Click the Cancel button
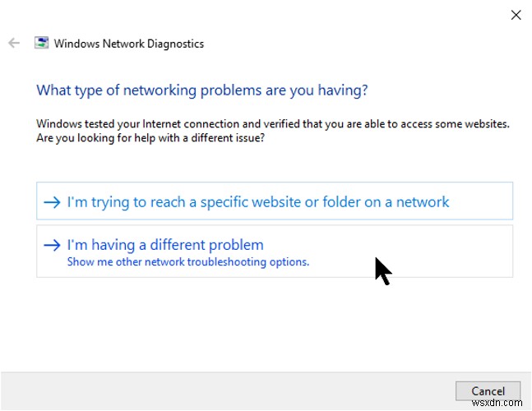 [488, 391]
